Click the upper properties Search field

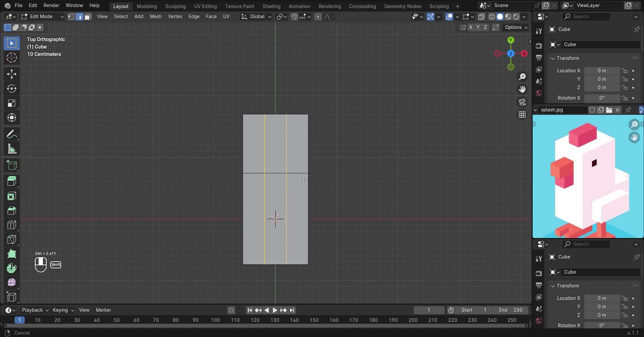[x=587, y=16]
